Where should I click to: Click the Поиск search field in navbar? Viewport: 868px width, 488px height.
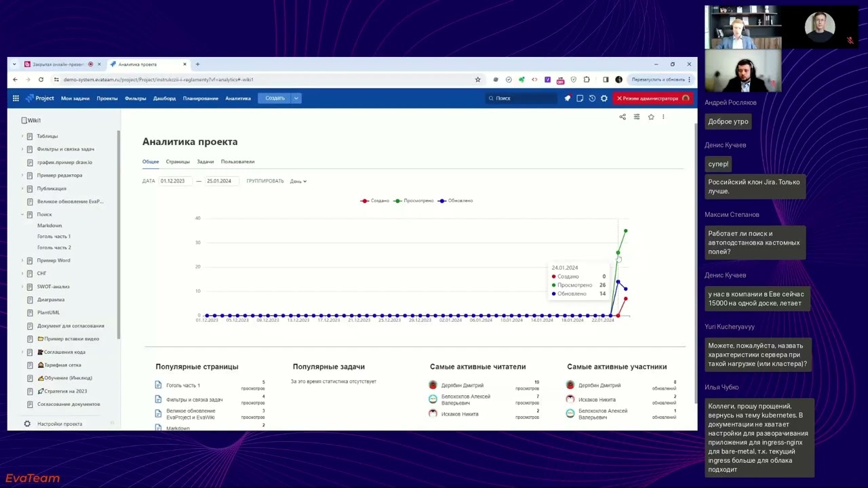click(x=522, y=98)
